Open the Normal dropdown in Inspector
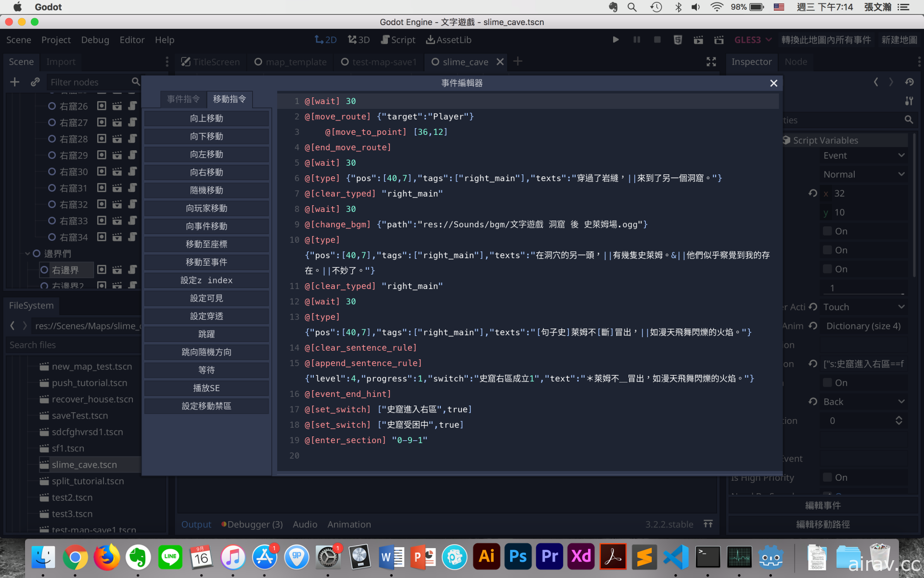This screenshot has height=578, width=924. tap(864, 174)
